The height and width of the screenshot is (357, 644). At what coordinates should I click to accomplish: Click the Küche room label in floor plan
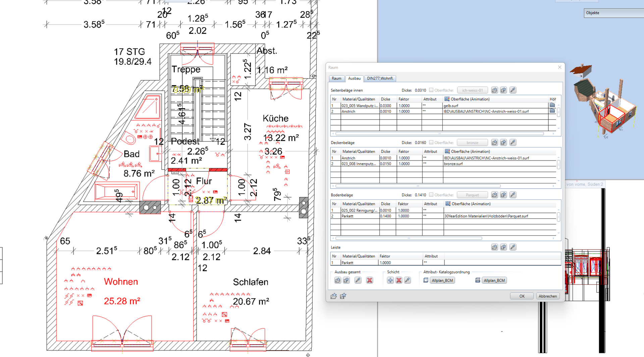[275, 118]
